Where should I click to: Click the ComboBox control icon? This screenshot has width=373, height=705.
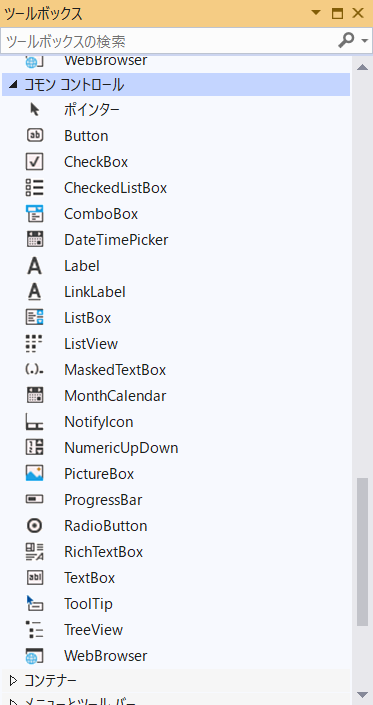tap(35, 214)
